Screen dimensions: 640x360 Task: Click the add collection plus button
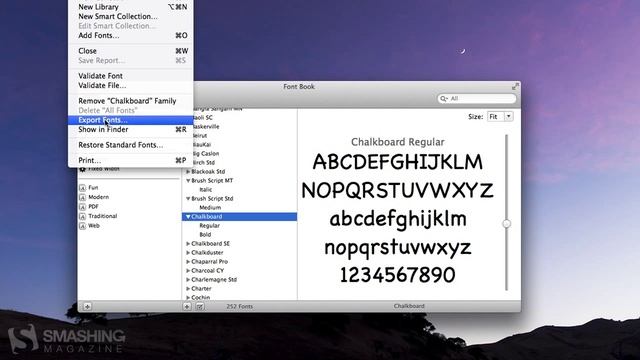pos(87,307)
